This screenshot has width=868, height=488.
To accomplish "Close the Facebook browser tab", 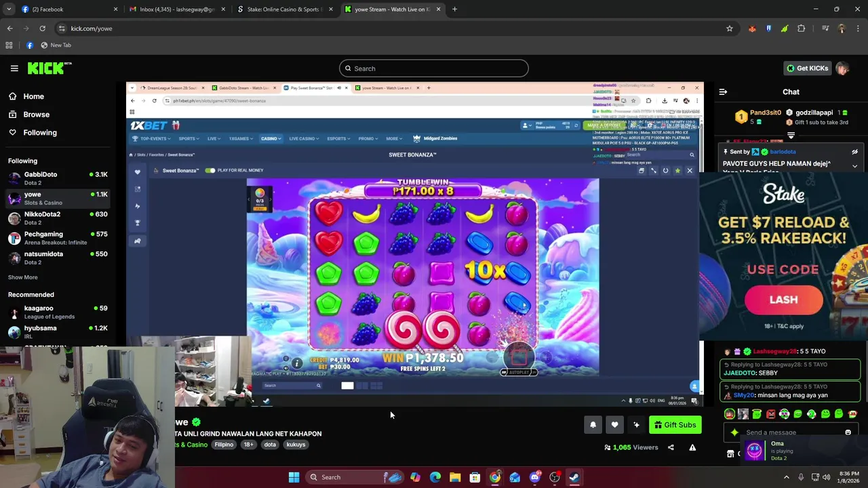I will [x=115, y=9].
